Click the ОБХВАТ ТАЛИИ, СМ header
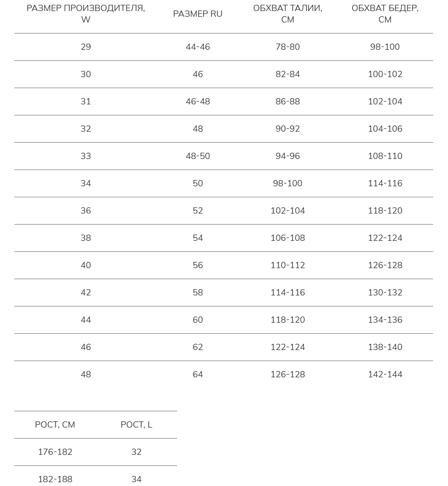The height and width of the screenshot is (486, 448). pyautogui.click(x=288, y=13)
